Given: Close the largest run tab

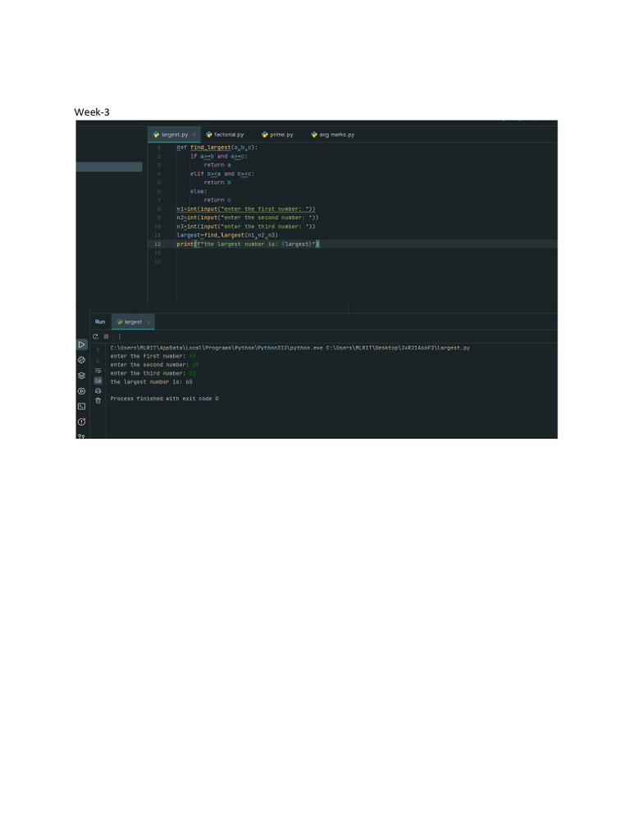Looking at the screenshot, I should tap(148, 322).
